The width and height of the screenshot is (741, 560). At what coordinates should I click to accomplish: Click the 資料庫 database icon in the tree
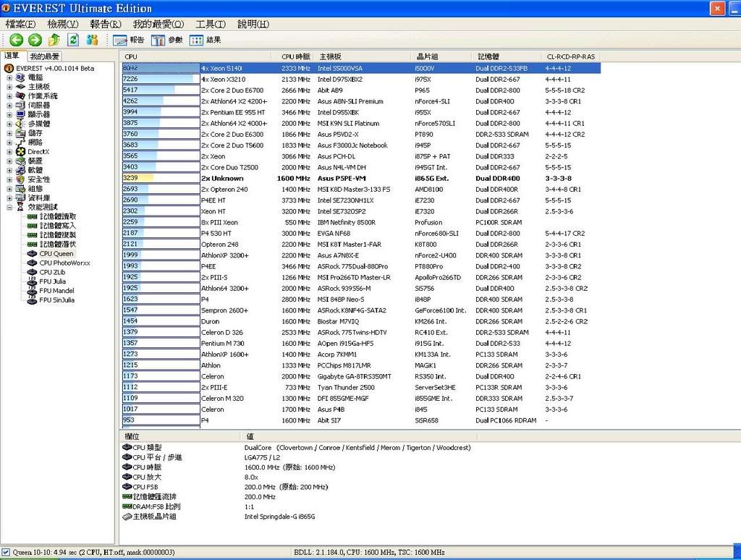point(20,198)
